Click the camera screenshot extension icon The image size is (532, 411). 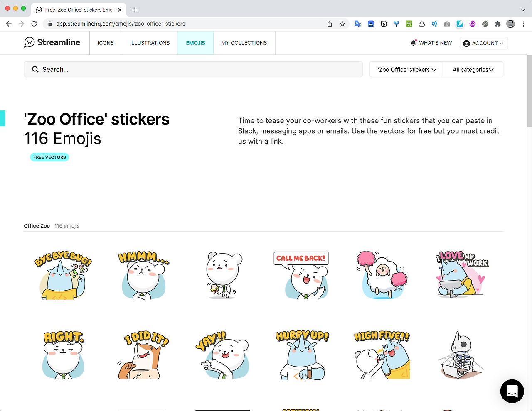click(x=447, y=24)
